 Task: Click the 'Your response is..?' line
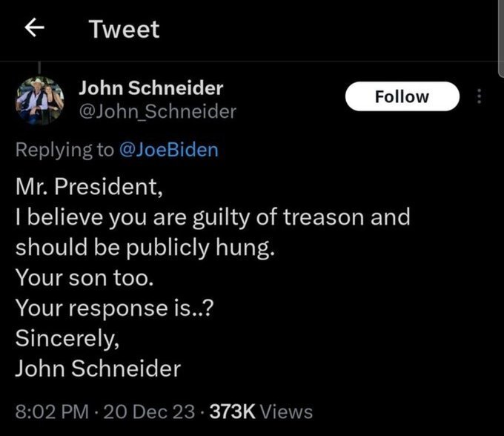pos(115,308)
